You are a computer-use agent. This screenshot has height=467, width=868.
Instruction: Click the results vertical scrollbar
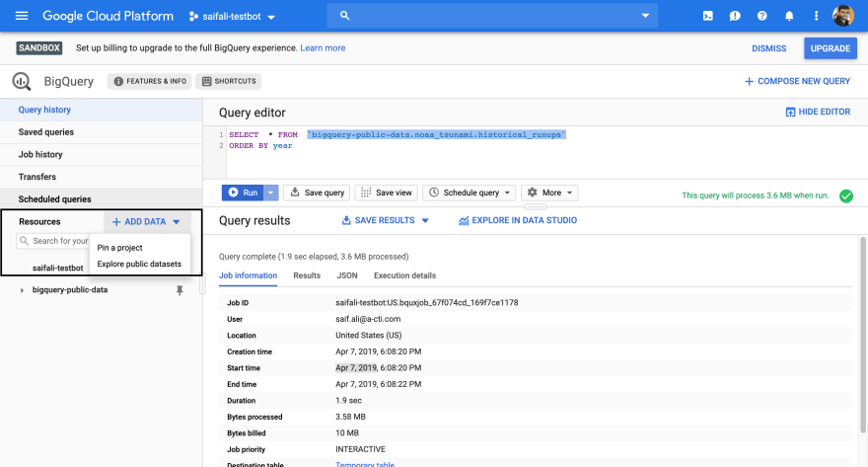click(863, 335)
